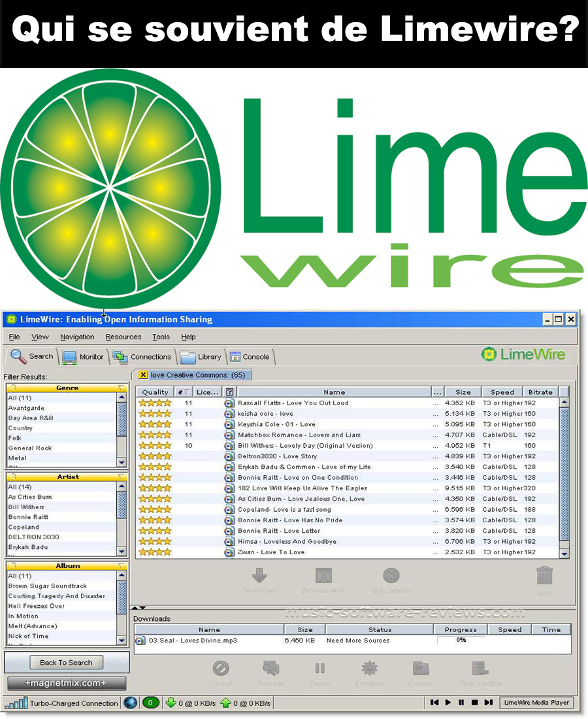Click the Junk trash can icon
588x719 pixels.
click(544, 576)
